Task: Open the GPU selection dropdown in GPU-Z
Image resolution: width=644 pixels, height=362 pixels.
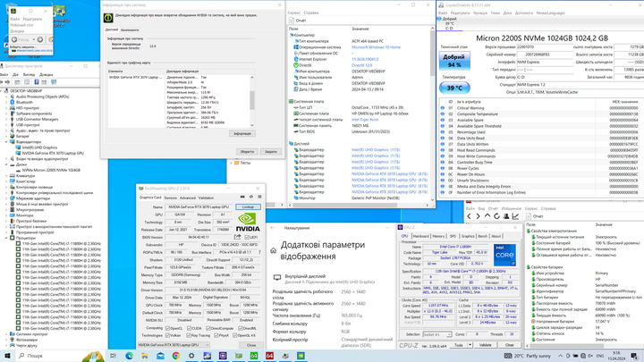Action: [x=174, y=345]
